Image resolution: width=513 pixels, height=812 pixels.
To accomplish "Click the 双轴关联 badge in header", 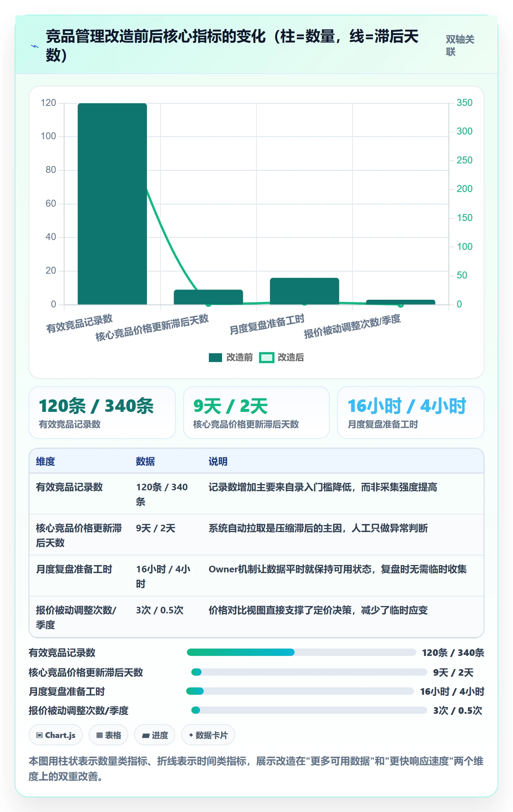I will [x=460, y=45].
